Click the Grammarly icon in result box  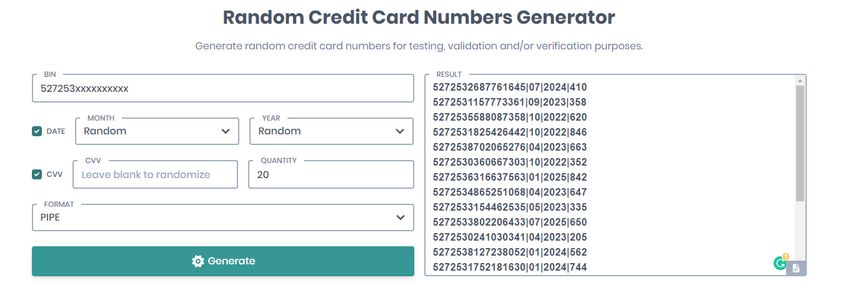tap(780, 263)
